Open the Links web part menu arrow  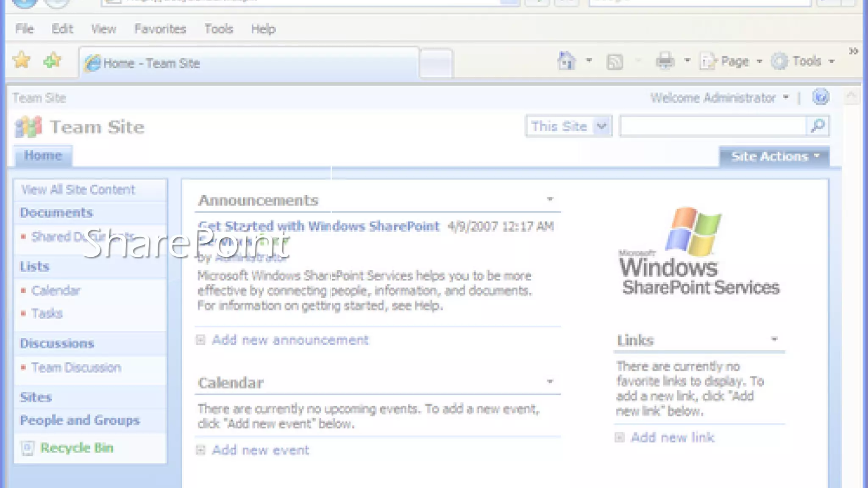(774, 339)
